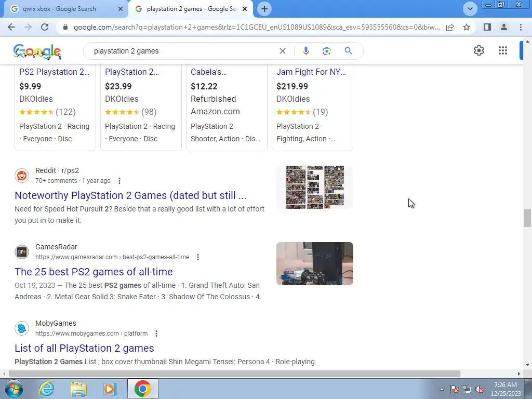Close the playstation 2 games tab
The image size is (532, 399).
click(245, 9)
